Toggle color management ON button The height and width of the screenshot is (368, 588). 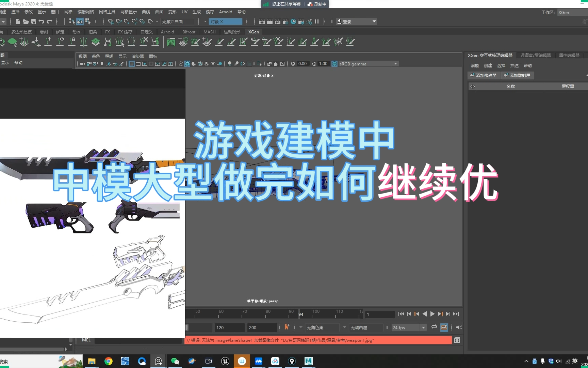click(334, 64)
